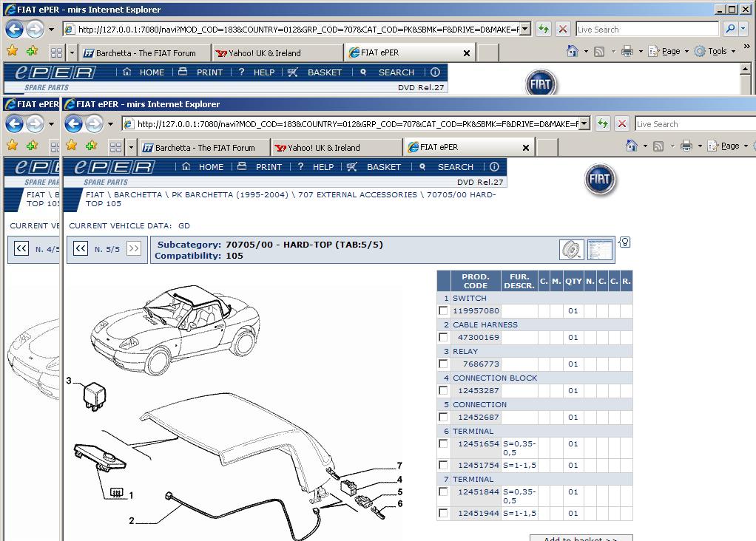Screen dimensions: 756x541
Task: Go back in the front browser window
Action: pos(73,124)
